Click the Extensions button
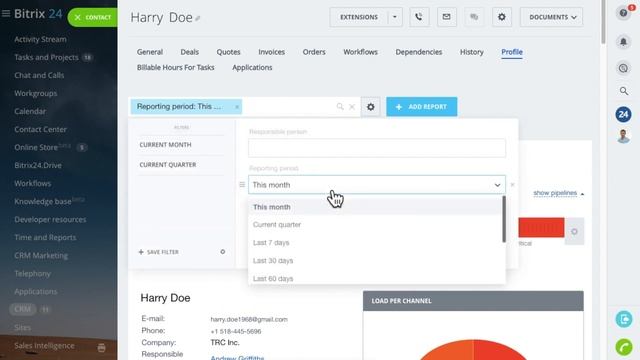 click(359, 17)
